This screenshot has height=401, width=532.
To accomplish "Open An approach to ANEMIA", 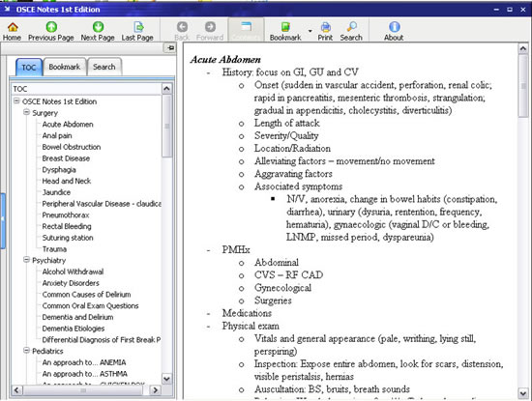I will (84, 362).
